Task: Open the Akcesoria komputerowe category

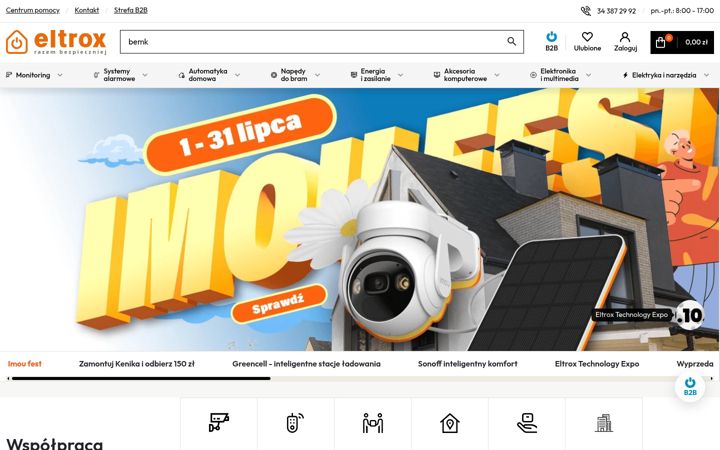Action: coord(466,75)
